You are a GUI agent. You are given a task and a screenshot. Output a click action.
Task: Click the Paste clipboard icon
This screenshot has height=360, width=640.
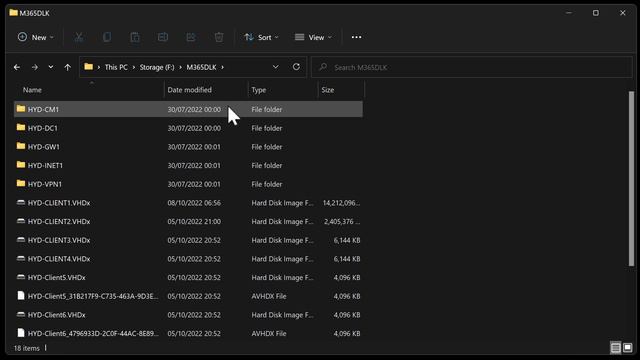pos(135,37)
